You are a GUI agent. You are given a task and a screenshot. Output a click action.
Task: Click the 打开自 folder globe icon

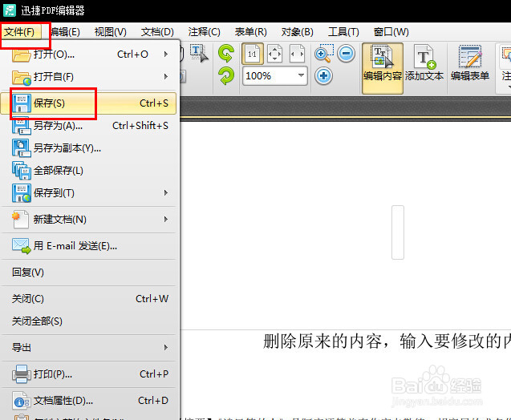click(x=22, y=78)
